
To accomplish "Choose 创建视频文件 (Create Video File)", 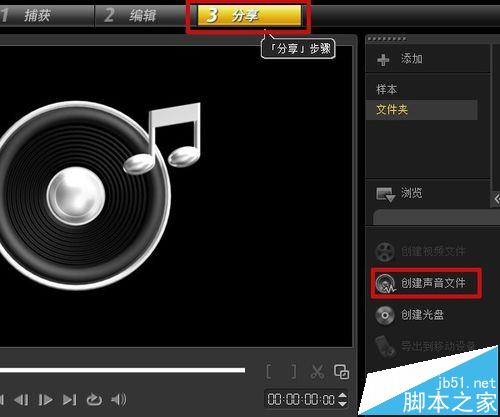I will (x=433, y=251).
